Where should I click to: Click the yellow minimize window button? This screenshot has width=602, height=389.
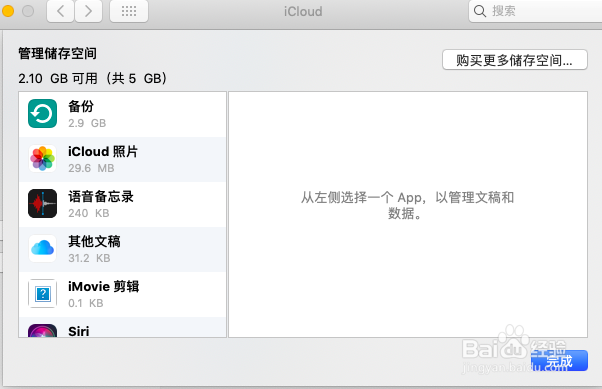pyautogui.click(x=8, y=11)
